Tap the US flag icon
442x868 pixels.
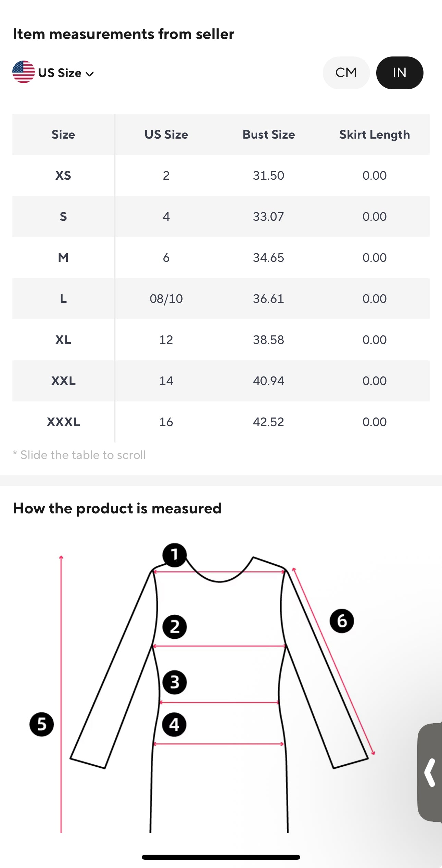23,72
